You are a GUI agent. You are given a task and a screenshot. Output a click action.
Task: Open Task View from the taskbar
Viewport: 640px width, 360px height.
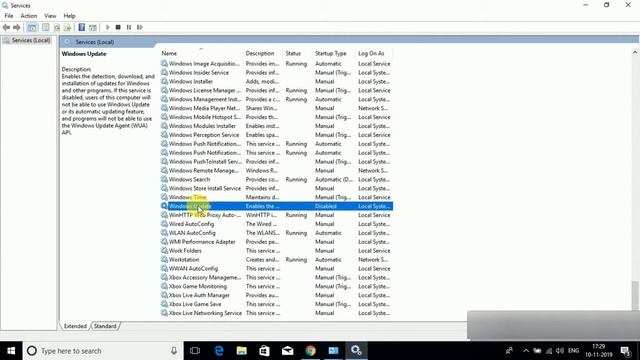click(x=195, y=351)
